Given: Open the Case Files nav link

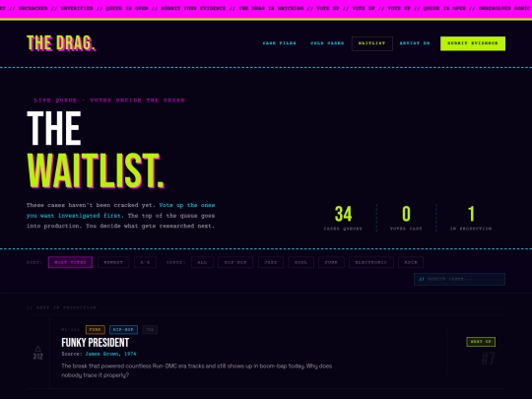Looking at the screenshot, I should 279,43.
